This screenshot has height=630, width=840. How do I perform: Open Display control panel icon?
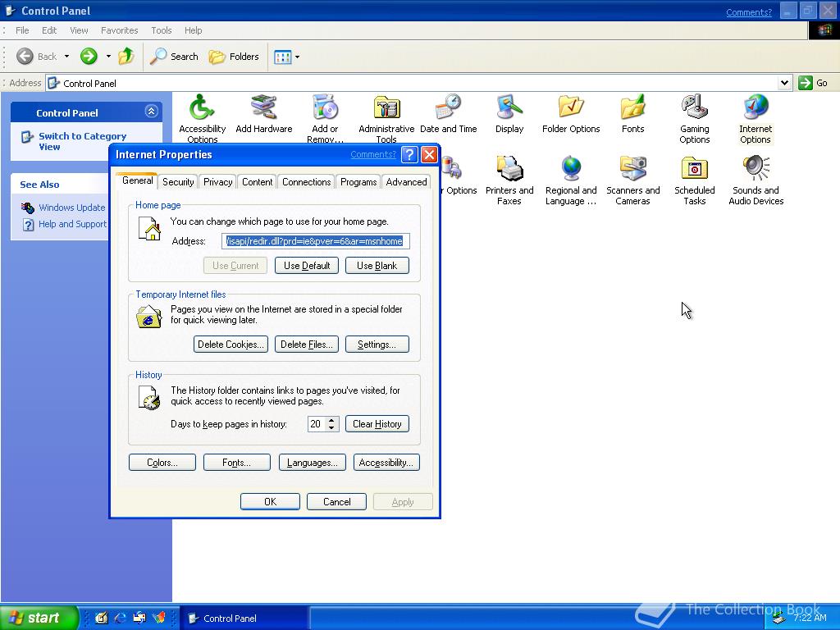click(x=509, y=113)
